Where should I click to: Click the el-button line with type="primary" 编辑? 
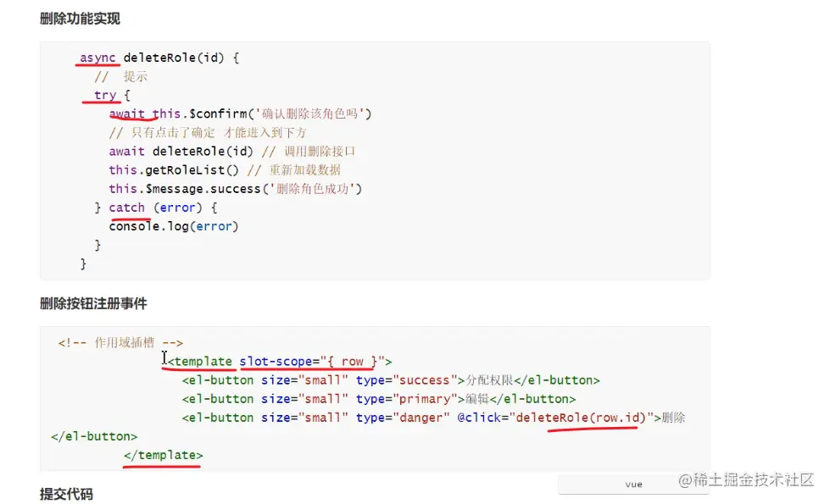(378, 399)
